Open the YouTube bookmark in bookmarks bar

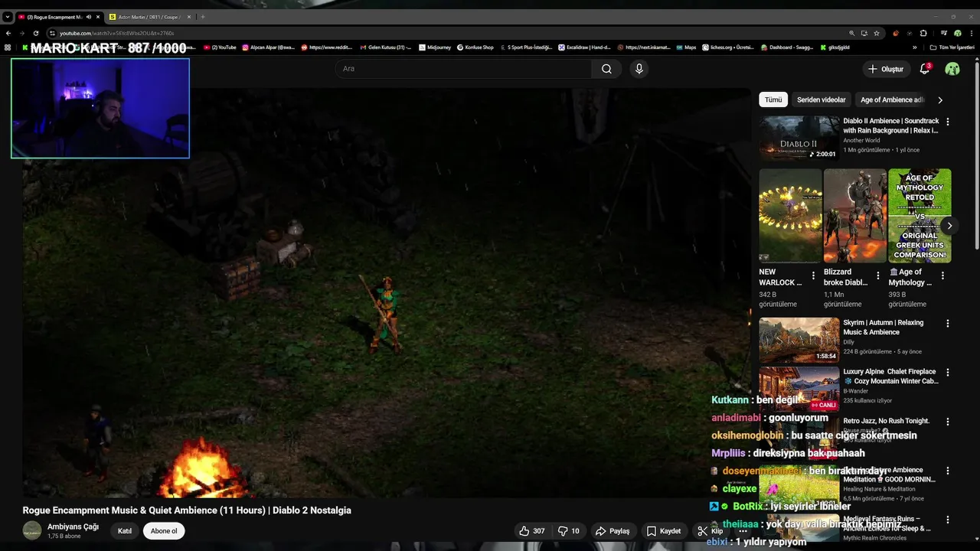coord(220,47)
